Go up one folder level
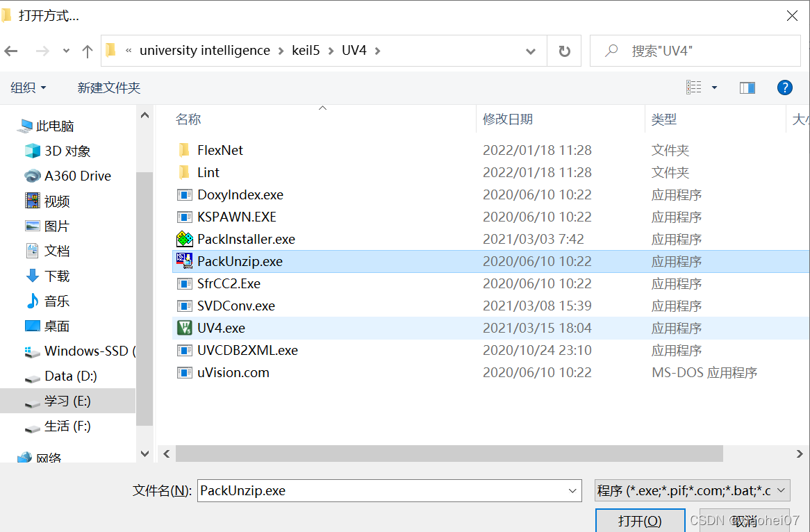 point(88,51)
